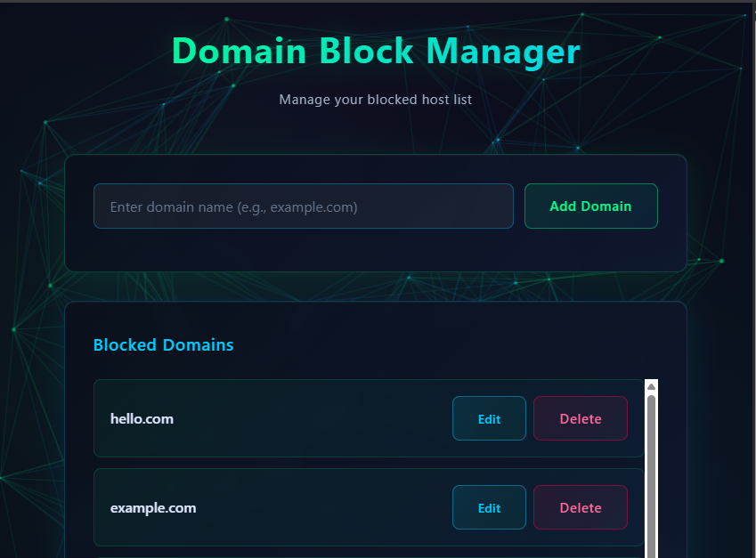Viewport: 756px width, 558px height.
Task: Click the 'Manage your blocked host list' subtitle
Action: coord(375,100)
